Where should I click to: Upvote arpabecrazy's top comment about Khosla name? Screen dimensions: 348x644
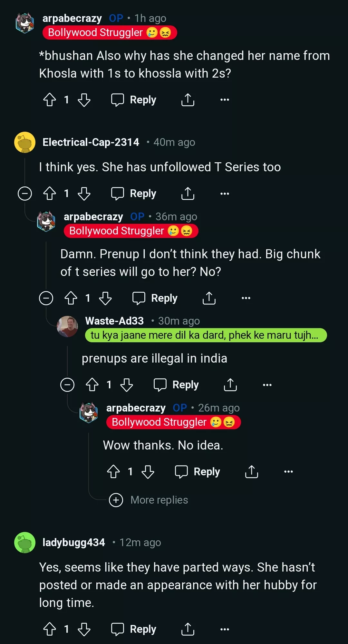click(x=50, y=99)
